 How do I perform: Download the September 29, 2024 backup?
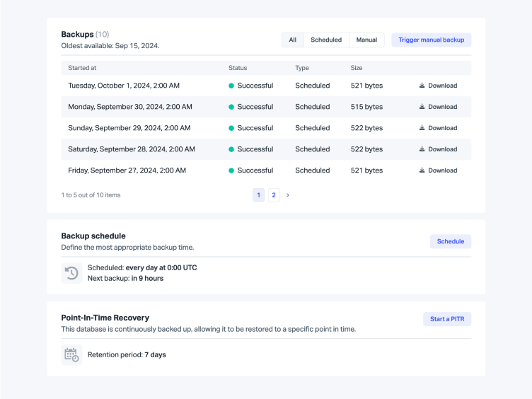tap(438, 128)
